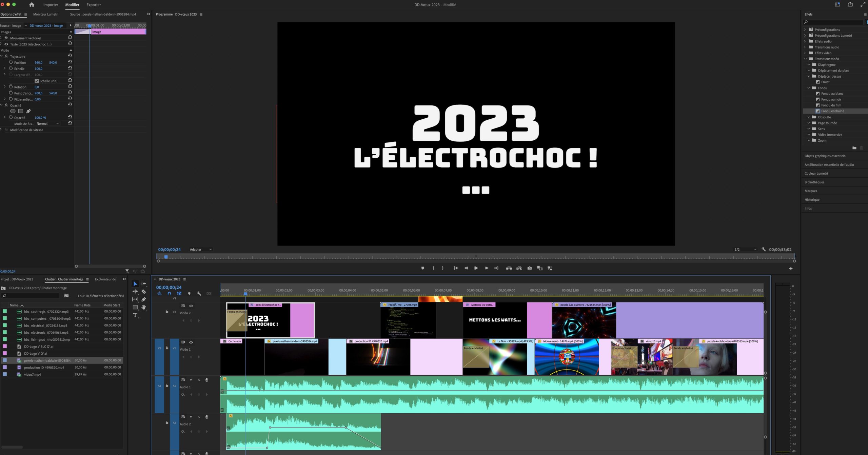Viewport: 868px width, 455px height.
Task: Select the Type tool (T)
Action: (135, 315)
